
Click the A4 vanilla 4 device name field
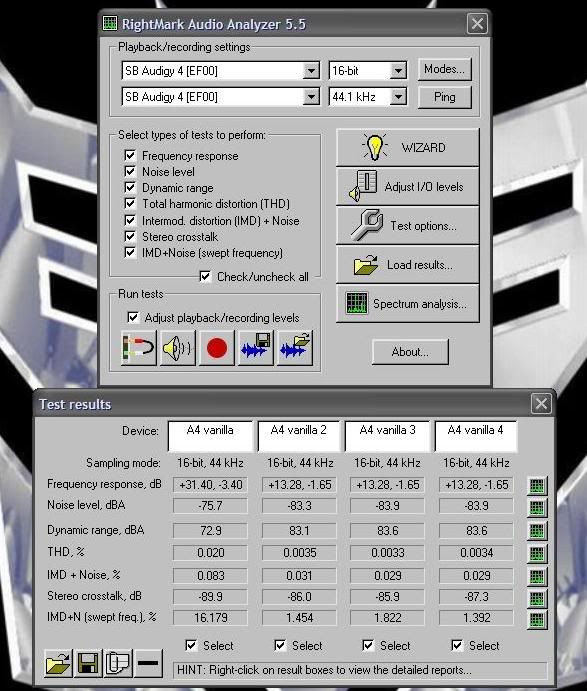coord(476,436)
